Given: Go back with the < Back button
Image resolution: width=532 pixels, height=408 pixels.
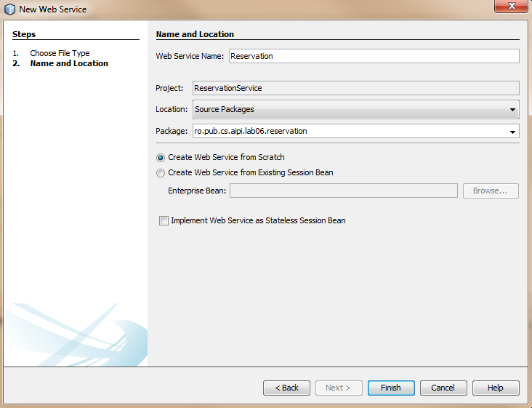Looking at the screenshot, I should pos(286,388).
